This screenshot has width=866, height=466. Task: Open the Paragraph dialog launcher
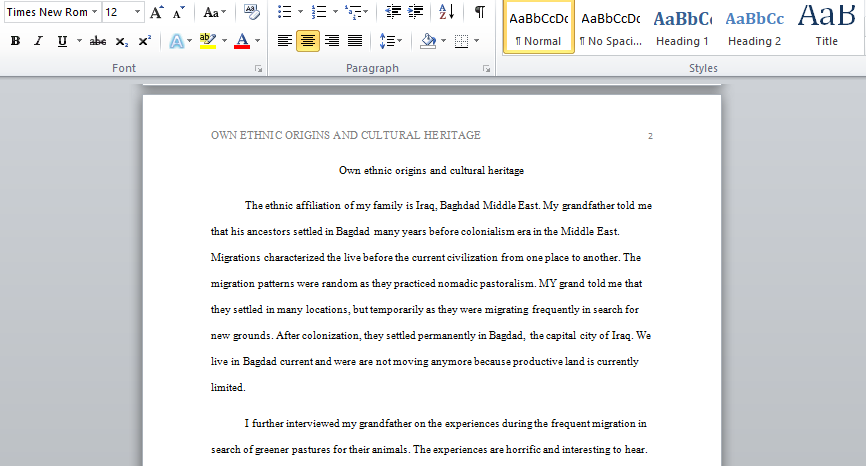point(486,68)
